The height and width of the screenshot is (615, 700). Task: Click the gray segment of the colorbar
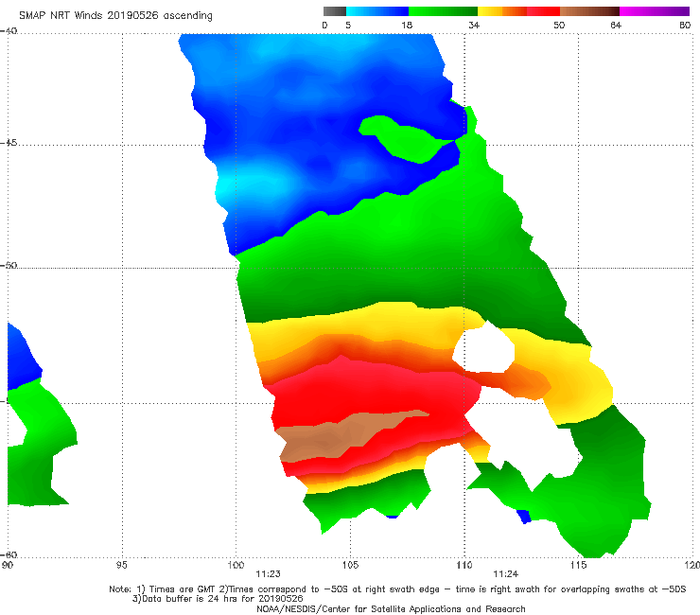pos(335,11)
